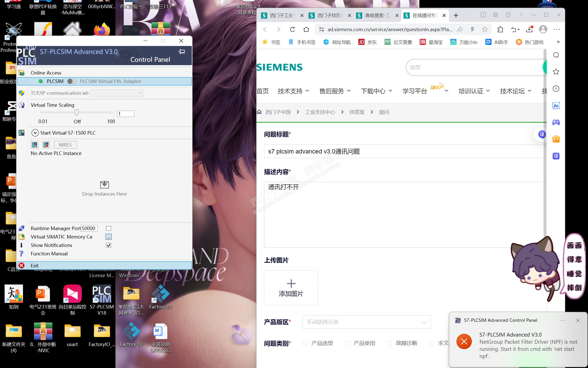Click the Virtual Time Scaling slider handle
This screenshot has height=368, width=588.
pyautogui.click(x=77, y=112)
